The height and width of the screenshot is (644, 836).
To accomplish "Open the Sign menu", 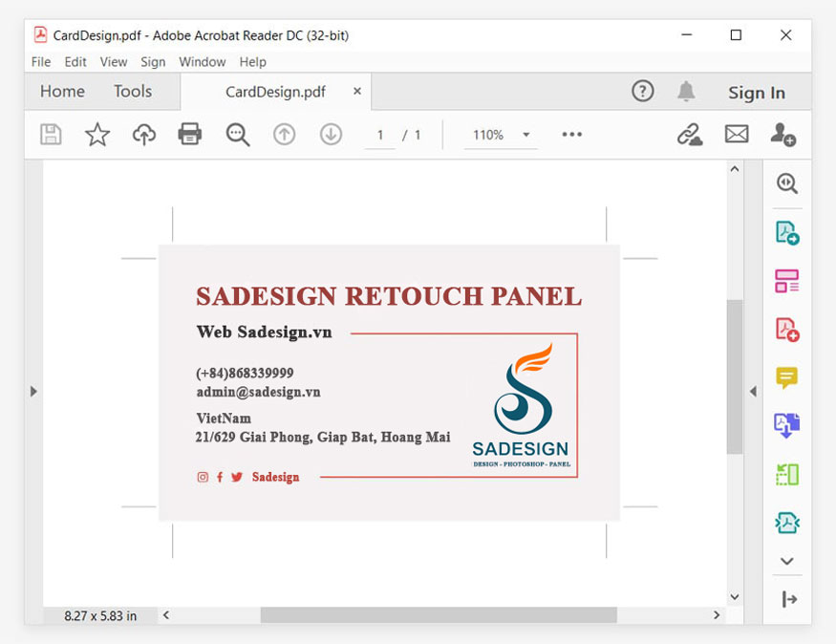I will pos(153,62).
